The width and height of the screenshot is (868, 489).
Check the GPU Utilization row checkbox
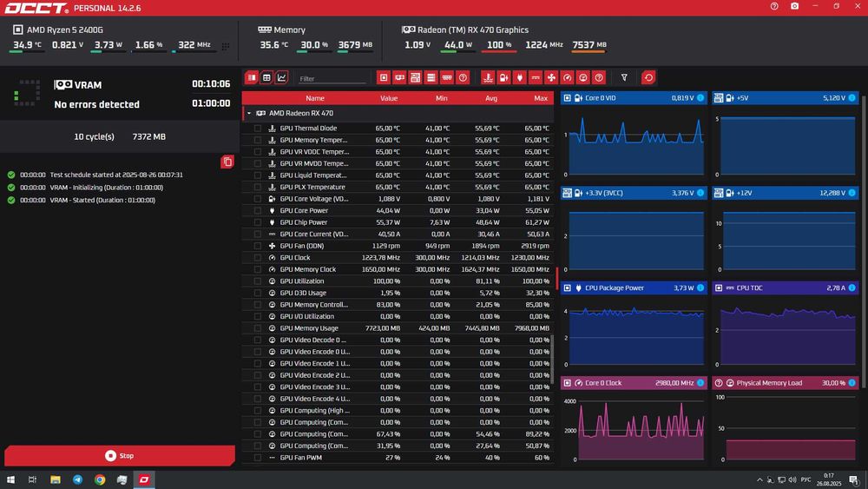click(258, 281)
